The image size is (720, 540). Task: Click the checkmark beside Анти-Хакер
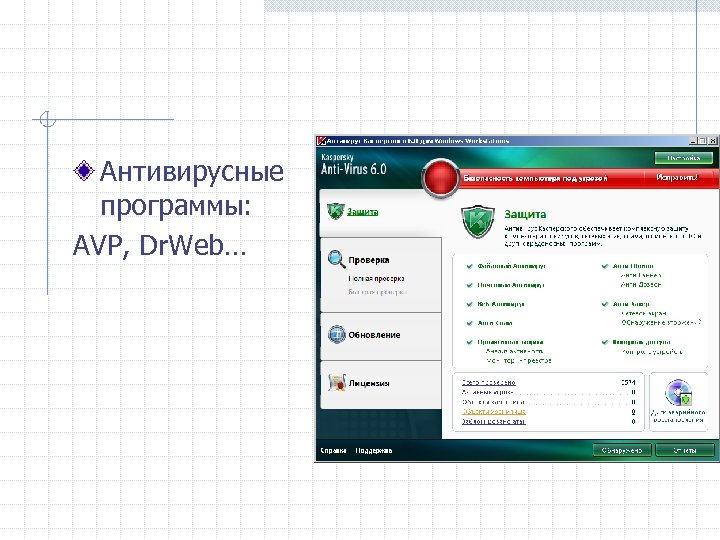point(605,304)
